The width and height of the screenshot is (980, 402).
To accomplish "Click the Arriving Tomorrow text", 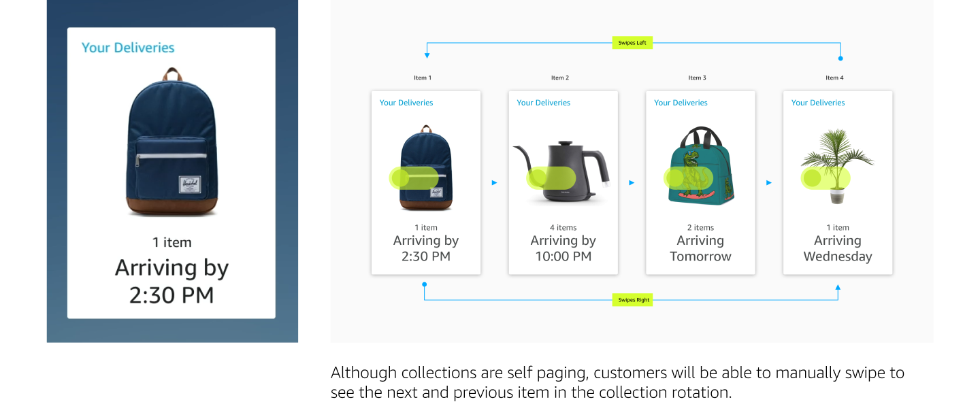I will tap(700, 248).
